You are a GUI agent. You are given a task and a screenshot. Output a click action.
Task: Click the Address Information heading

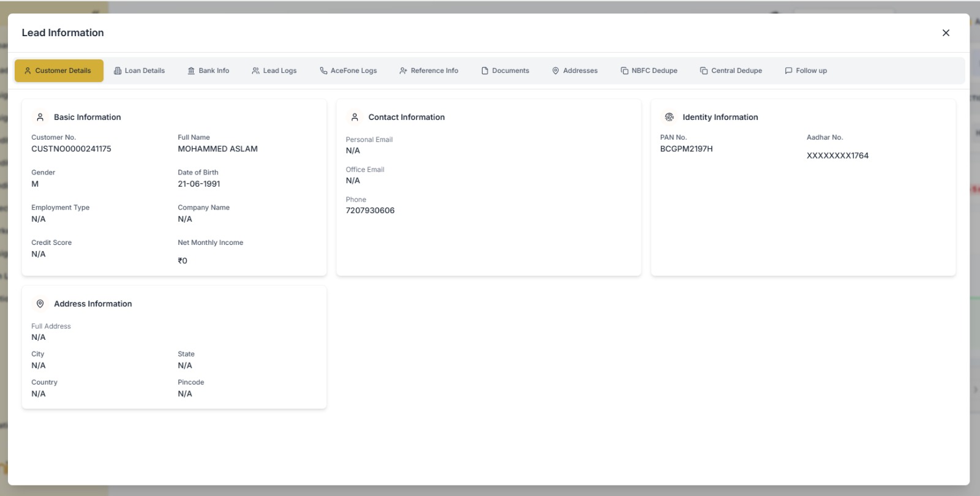[x=92, y=304]
